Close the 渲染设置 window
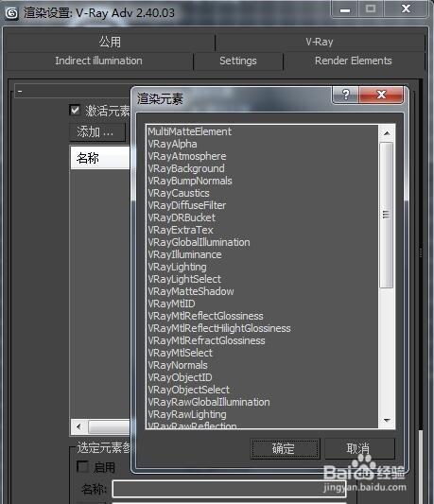The image size is (434, 504). 406,9
